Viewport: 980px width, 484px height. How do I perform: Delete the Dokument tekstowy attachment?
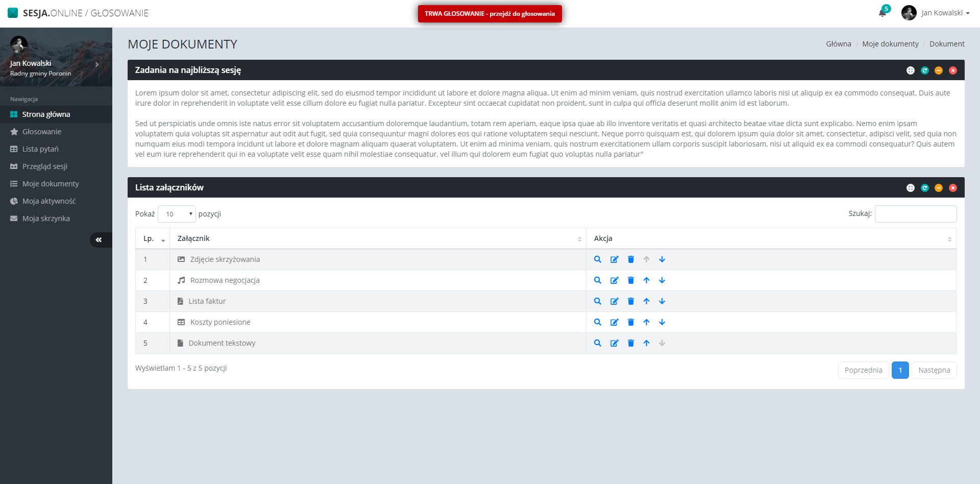(x=630, y=343)
